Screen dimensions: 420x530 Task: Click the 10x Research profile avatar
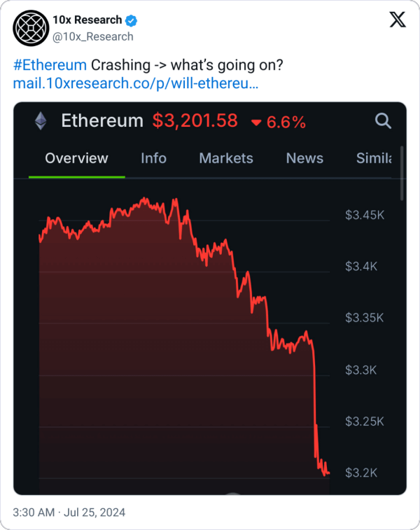click(31, 28)
